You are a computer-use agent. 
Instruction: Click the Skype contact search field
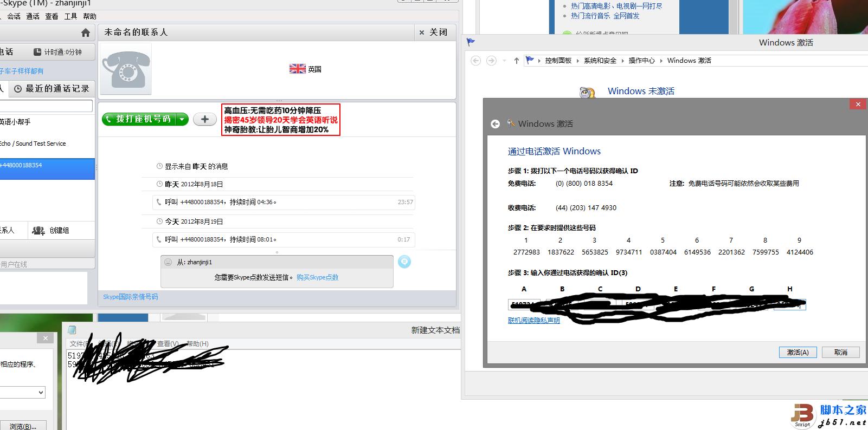[x=46, y=106]
